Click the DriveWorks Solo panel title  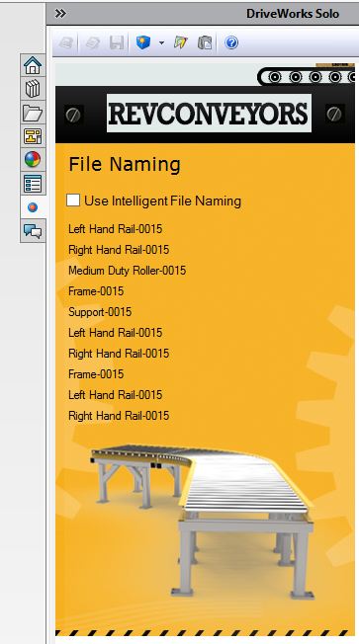point(293,14)
